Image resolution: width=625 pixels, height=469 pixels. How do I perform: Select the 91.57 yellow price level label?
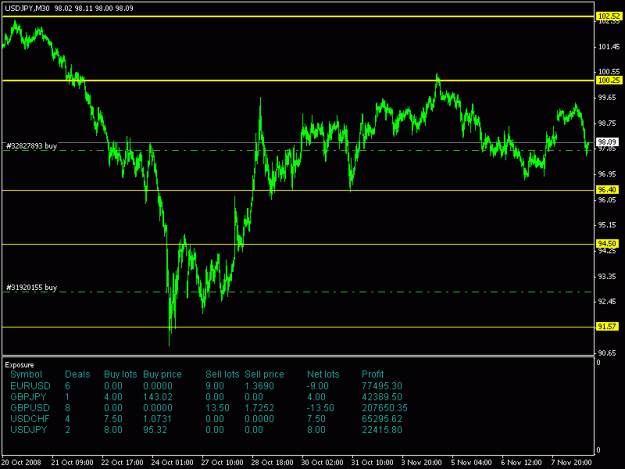607,326
